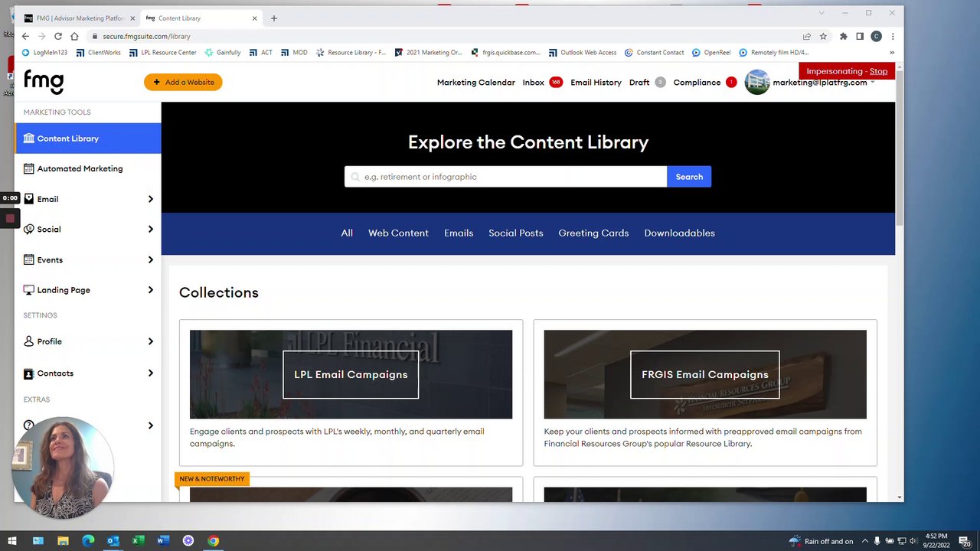The height and width of the screenshot is (551, 980).
Task: Open the Marketing Calendar
Action: click(x=475, y=83)
